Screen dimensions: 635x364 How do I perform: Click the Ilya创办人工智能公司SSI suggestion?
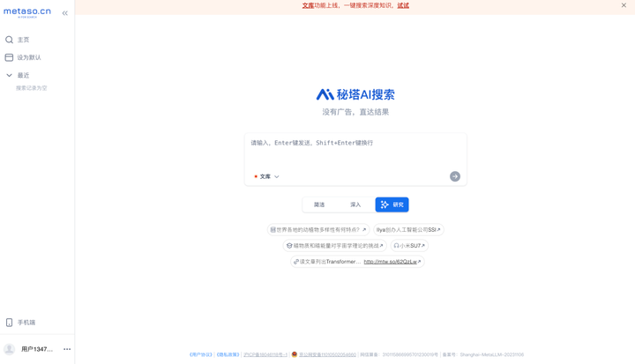coord(408,229)
